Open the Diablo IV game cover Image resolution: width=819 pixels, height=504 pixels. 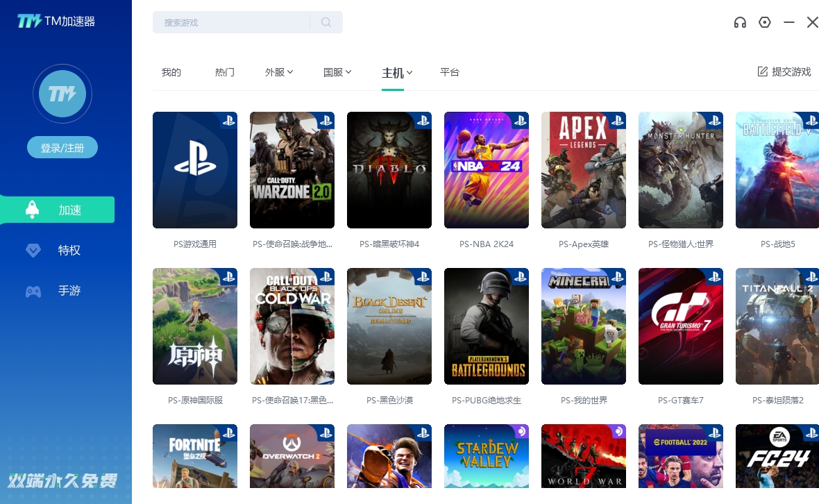[389, 170]
